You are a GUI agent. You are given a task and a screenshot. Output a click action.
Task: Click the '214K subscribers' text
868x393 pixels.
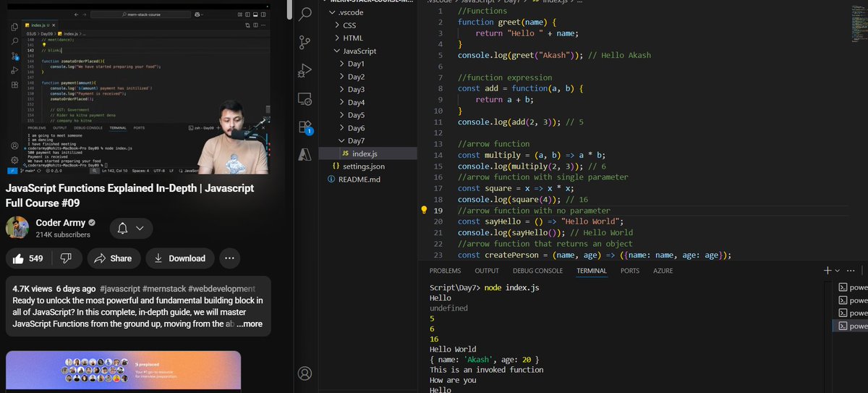63,234
